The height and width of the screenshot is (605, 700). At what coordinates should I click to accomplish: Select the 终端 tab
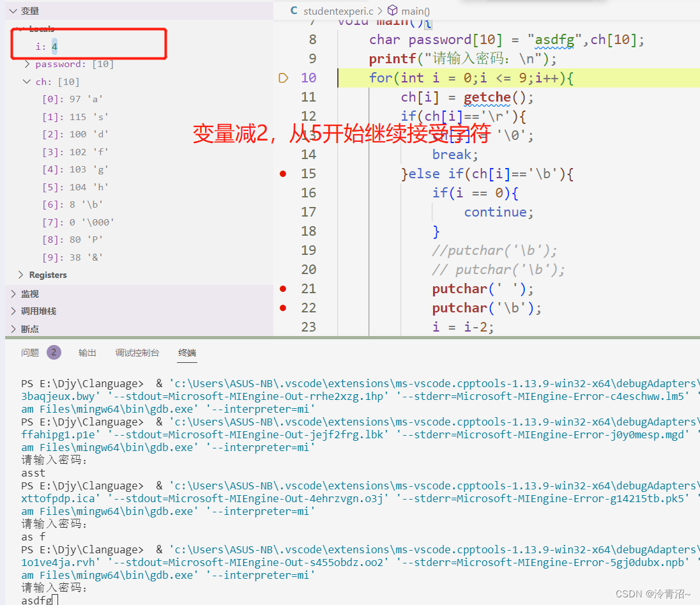pyautogui.click(x=186, y=352)
